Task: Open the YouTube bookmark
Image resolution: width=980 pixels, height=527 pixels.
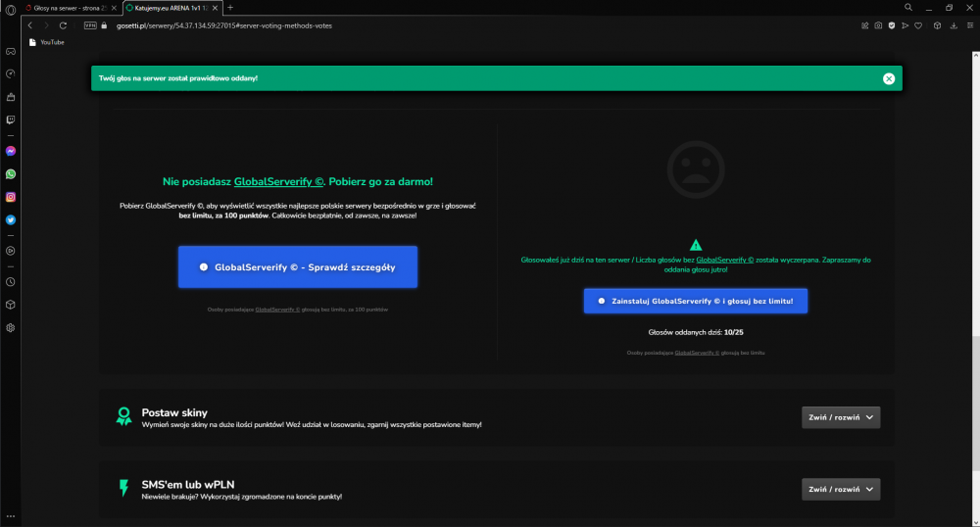Action: 47,42
